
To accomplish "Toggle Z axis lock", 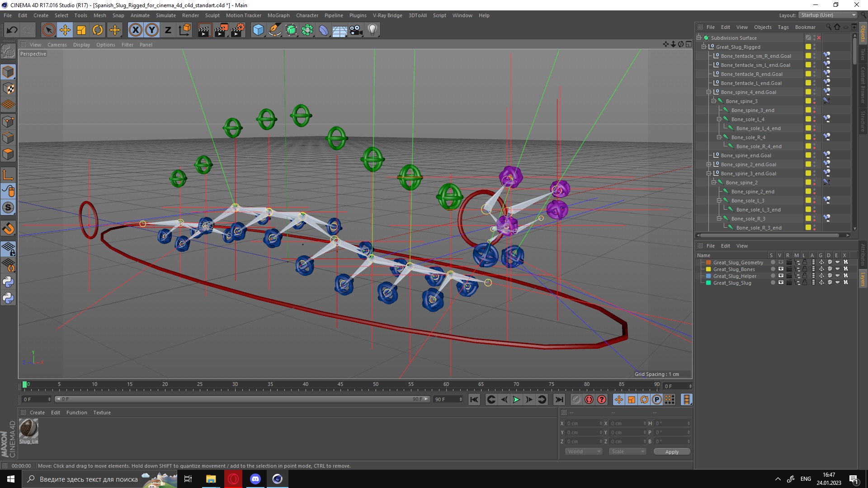I will click(x=168, y=30).
